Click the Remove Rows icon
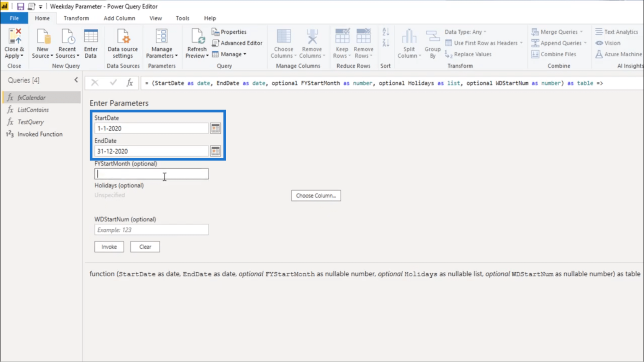644x362 pixels. (x=363, y=36)
